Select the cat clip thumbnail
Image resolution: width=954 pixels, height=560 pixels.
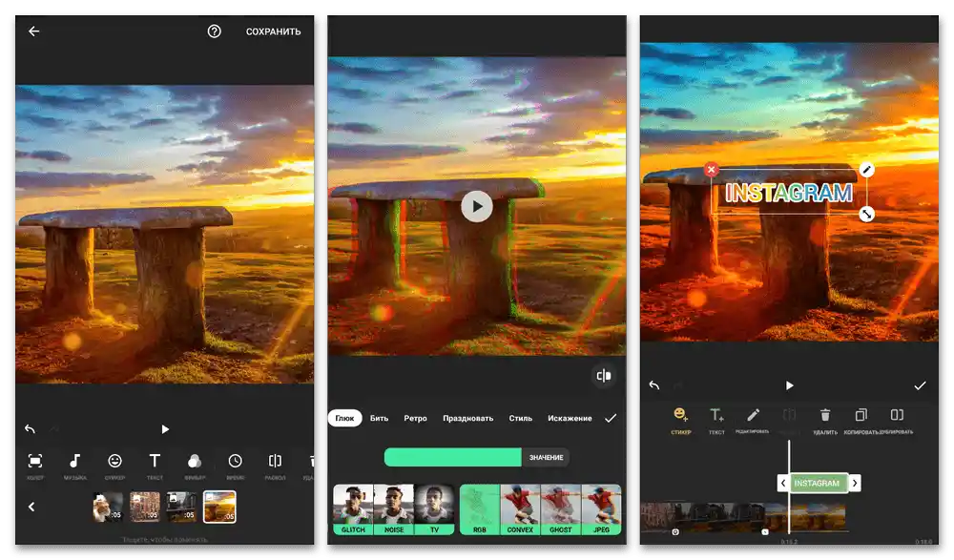(108, 507)
